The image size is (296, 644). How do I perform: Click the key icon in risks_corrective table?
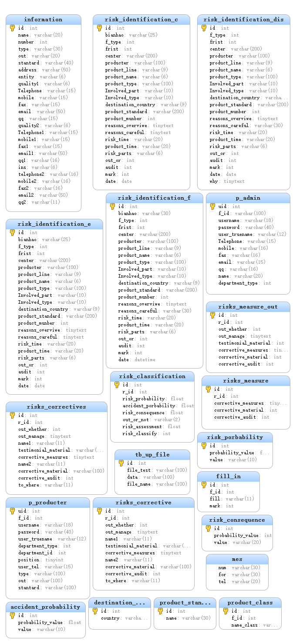[99, 511]
